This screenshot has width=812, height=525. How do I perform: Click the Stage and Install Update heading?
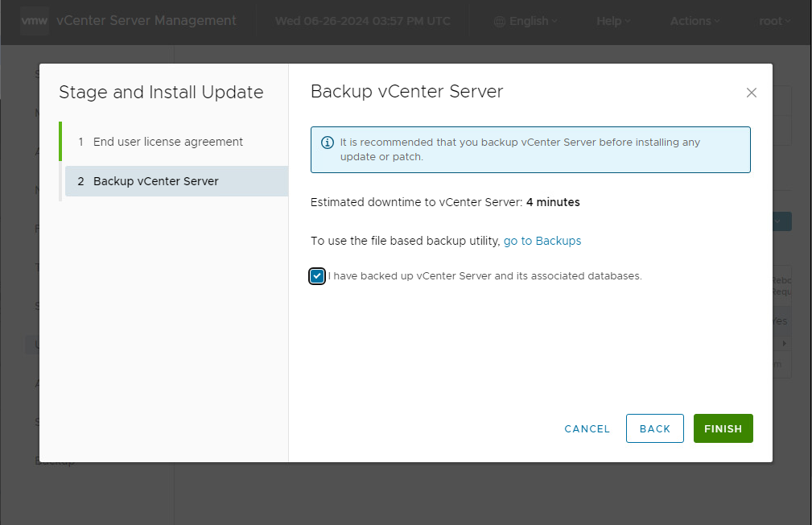coord(161,93)
